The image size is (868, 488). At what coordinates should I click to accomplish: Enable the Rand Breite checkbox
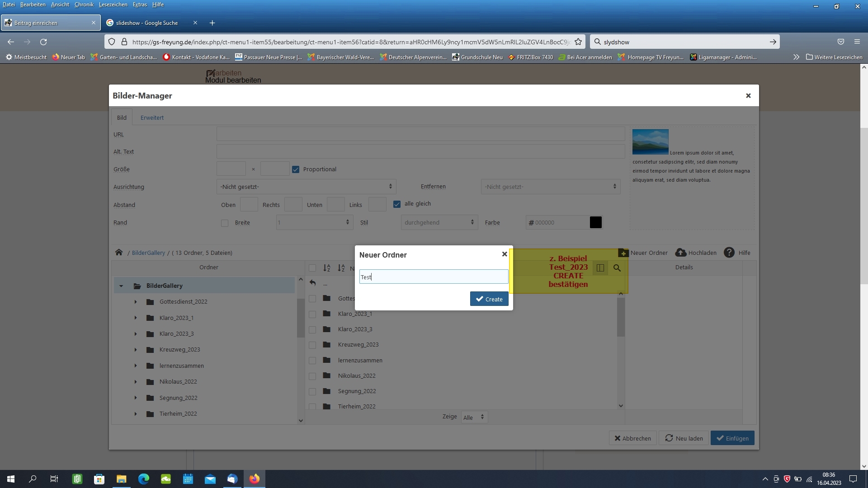[x=225, y=223]
